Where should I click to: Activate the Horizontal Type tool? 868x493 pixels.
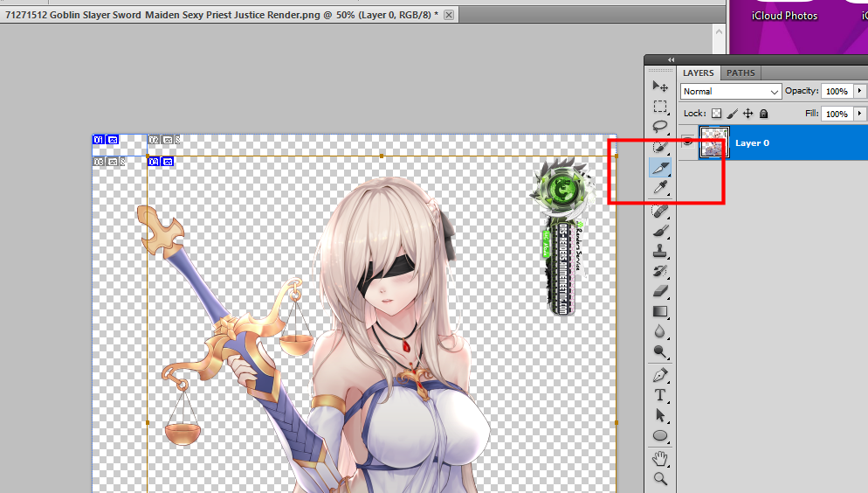click(x=660, y=395)
